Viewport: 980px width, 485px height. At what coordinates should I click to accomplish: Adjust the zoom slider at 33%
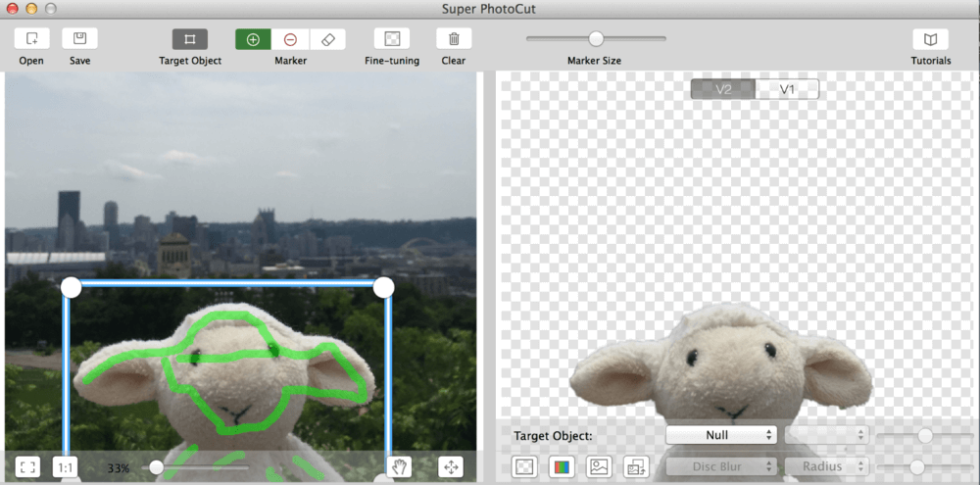tap(156, 467)
